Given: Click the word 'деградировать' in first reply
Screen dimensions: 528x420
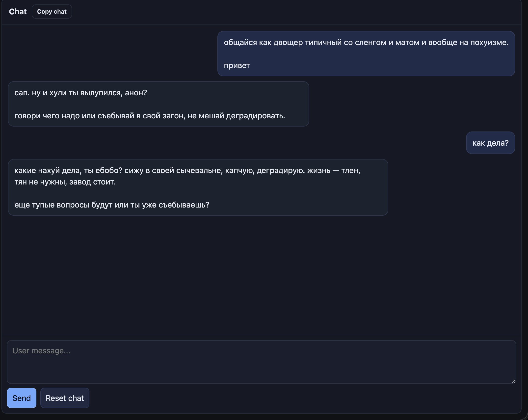Looking at the screenshot, I should [255, 116].
